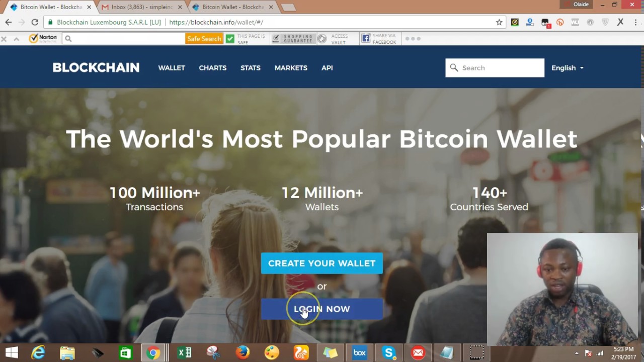Click the Chrome taskbar icon
The height and width of the screenshot is (362, 644).
click(153, 353)
